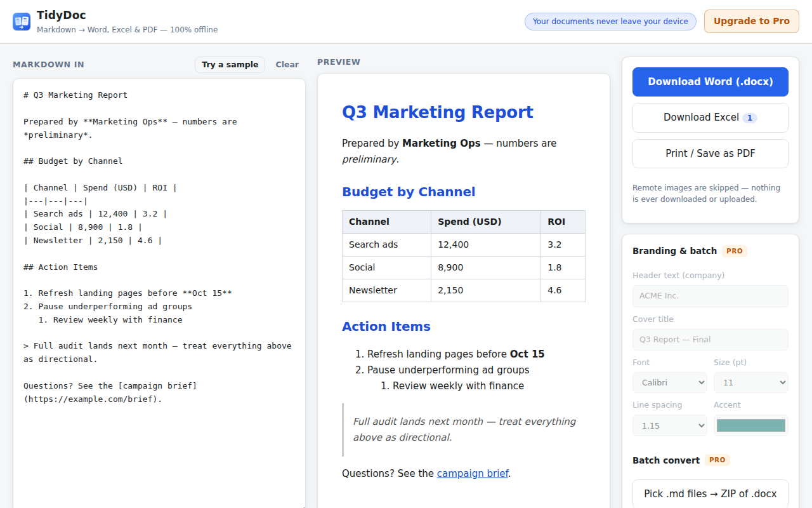Open the campaign brief link in preview

(473, 474)
